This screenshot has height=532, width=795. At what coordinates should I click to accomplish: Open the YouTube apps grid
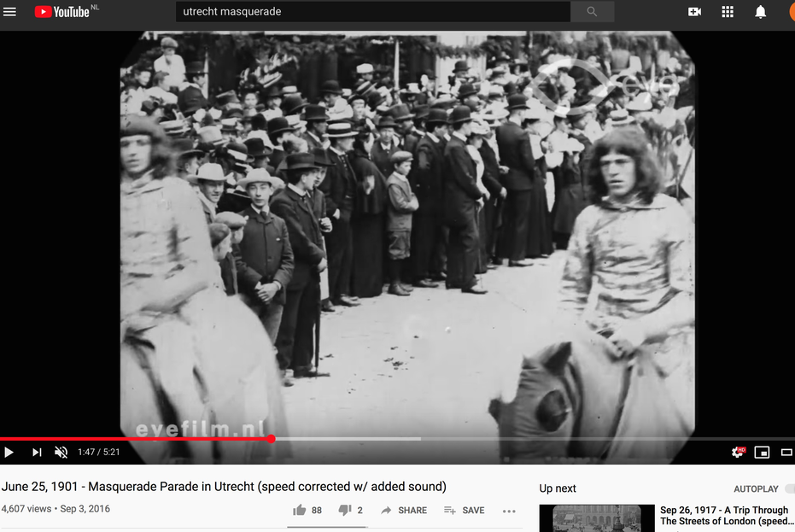tap(728, 12)
